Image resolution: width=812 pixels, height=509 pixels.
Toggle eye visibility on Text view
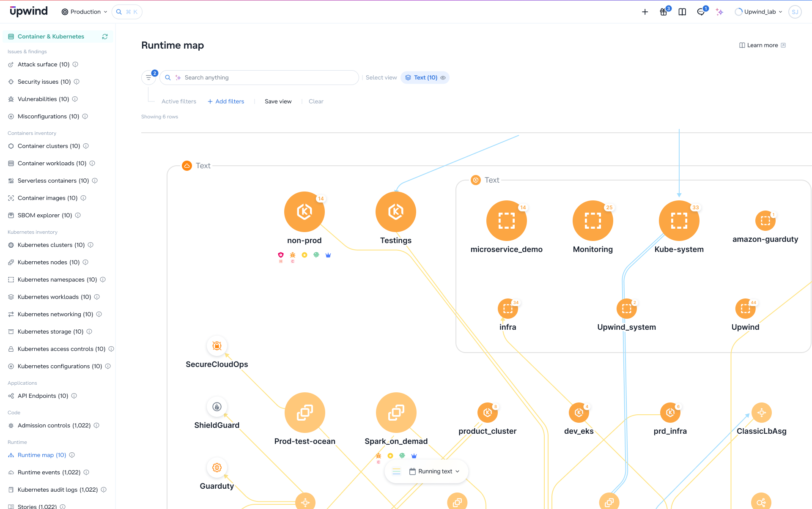443,78
